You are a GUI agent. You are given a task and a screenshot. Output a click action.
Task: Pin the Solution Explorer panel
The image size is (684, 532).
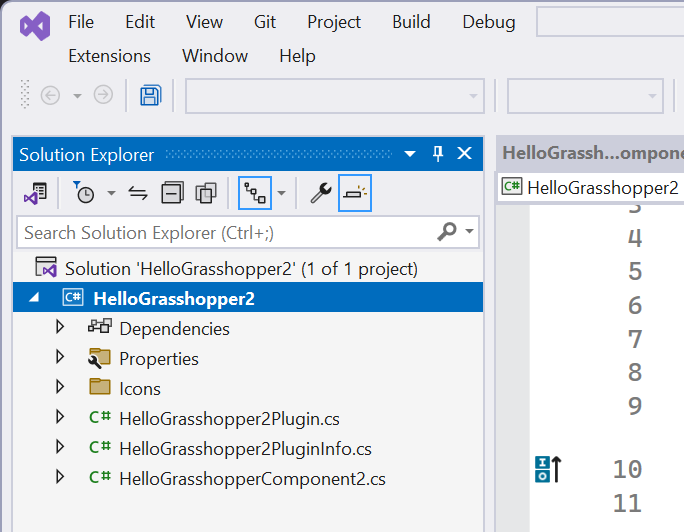point(438,153)
